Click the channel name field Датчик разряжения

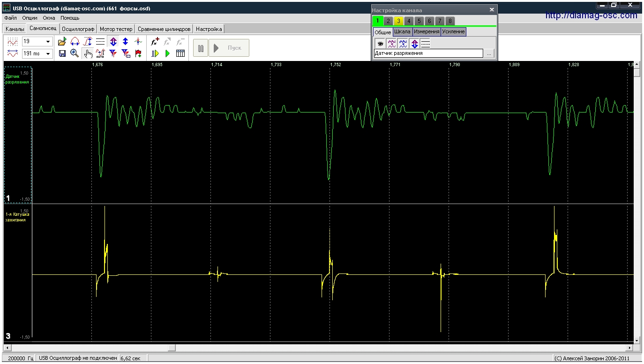point(428,53)
